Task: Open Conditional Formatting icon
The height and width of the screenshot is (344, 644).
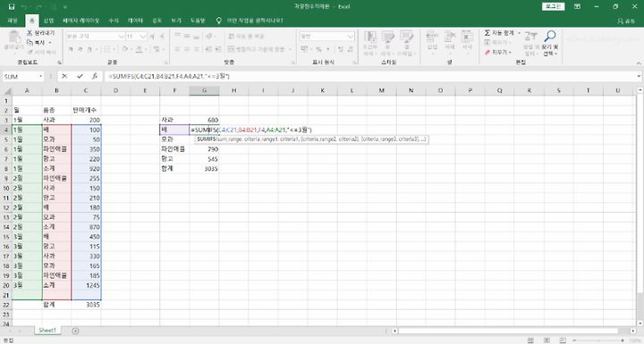Action: point(369,37)
